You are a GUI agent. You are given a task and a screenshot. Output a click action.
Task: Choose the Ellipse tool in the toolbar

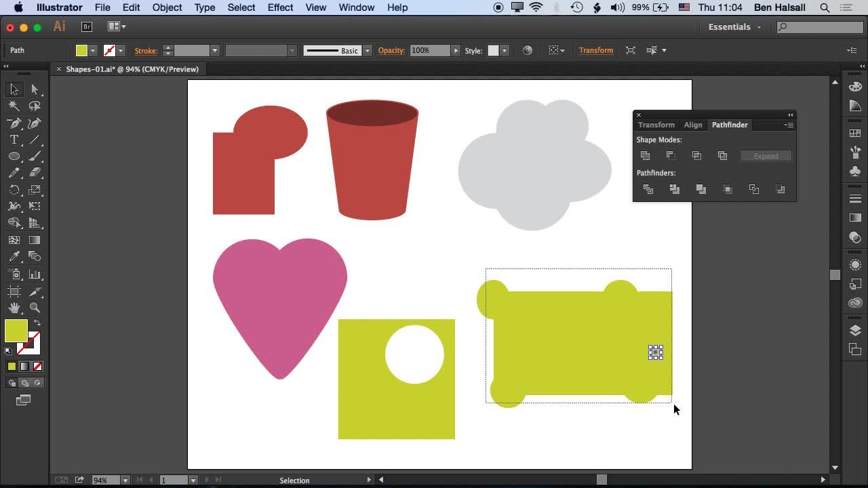tap(14, 156)
